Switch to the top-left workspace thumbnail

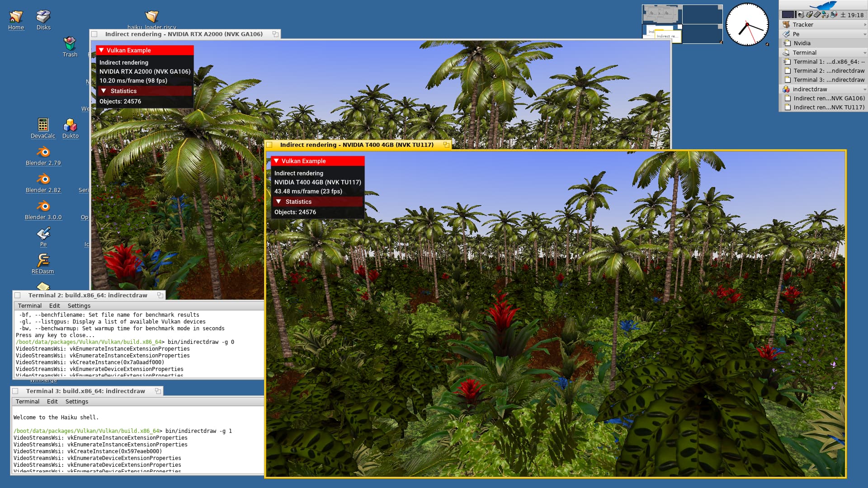(662, 14)
